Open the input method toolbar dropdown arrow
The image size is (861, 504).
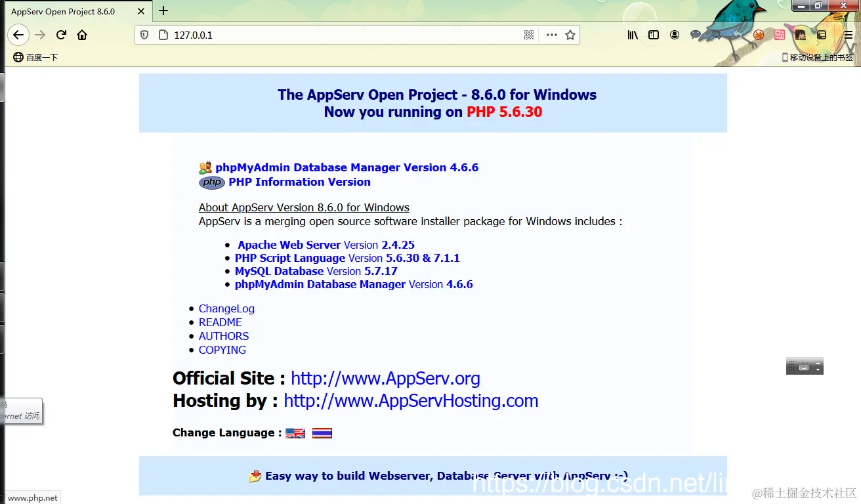tap(818, 369)
